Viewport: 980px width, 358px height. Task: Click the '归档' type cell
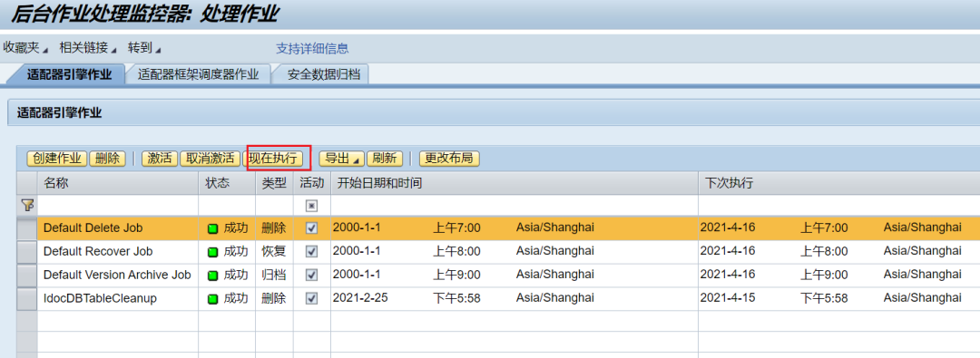[x=274, y=275]
